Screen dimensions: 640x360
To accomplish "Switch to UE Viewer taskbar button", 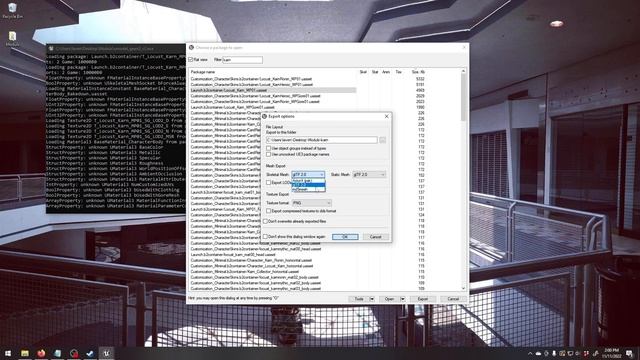I will click(x=107, y=353).
